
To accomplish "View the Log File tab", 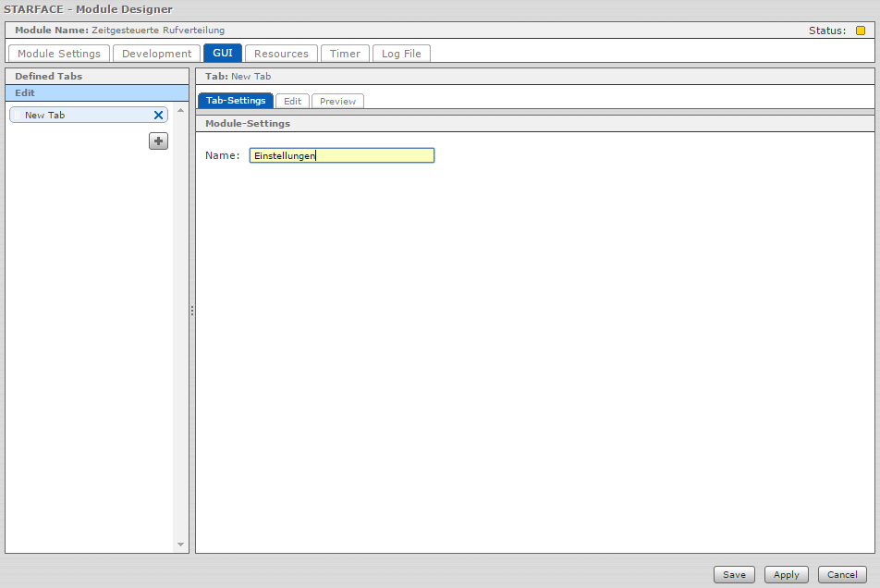I will pyautogui.click(x=401, y=54).
